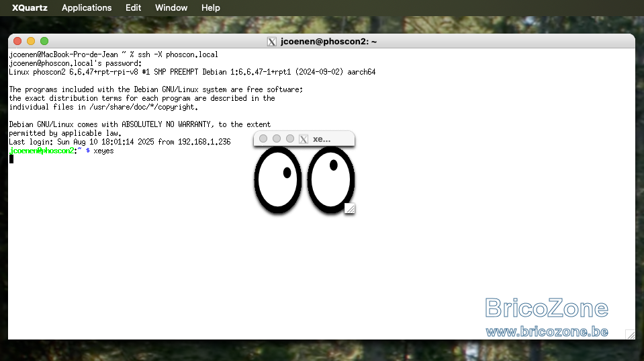Click the password prompt line

pos(75,63)
